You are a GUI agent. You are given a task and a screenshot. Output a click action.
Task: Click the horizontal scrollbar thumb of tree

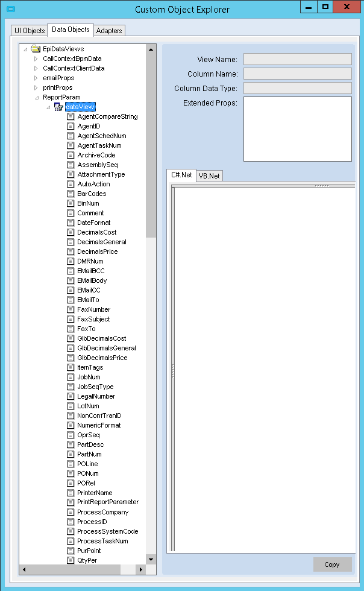75,569
